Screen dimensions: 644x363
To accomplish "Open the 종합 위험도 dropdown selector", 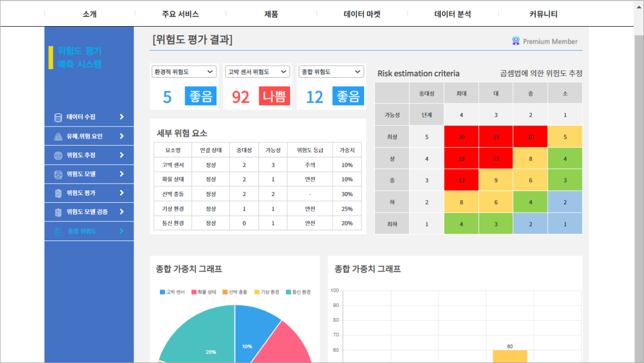I will click(x=331, y=72).
